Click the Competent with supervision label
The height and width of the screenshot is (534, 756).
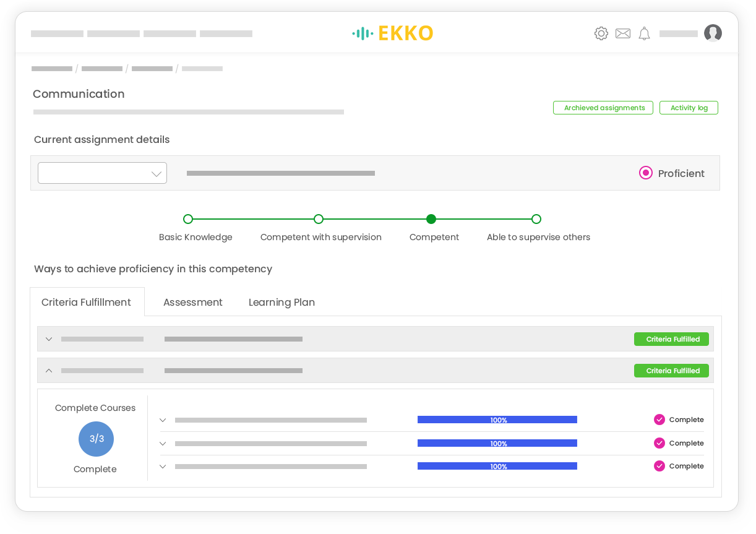321,237
